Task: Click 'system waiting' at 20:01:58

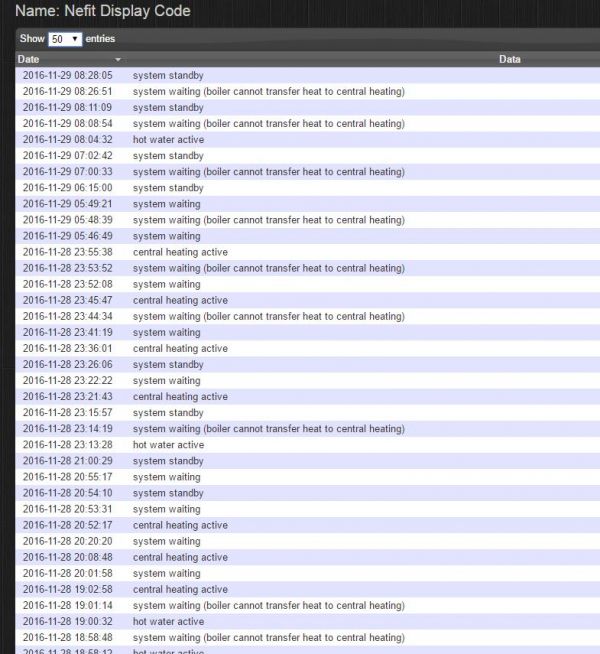Action: point(166,574)
